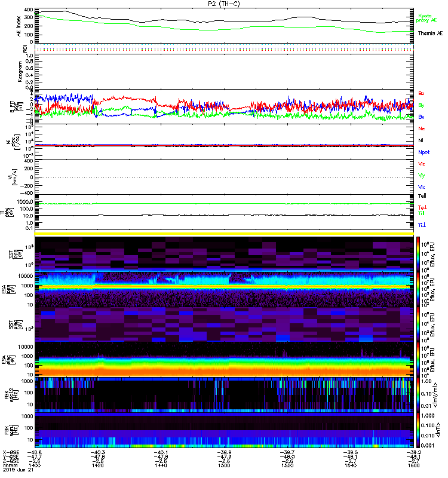The width and height of the screenshot is (448, 478).
Task: Click the black "Tell" legend label
Action: (x=422, y=196)
